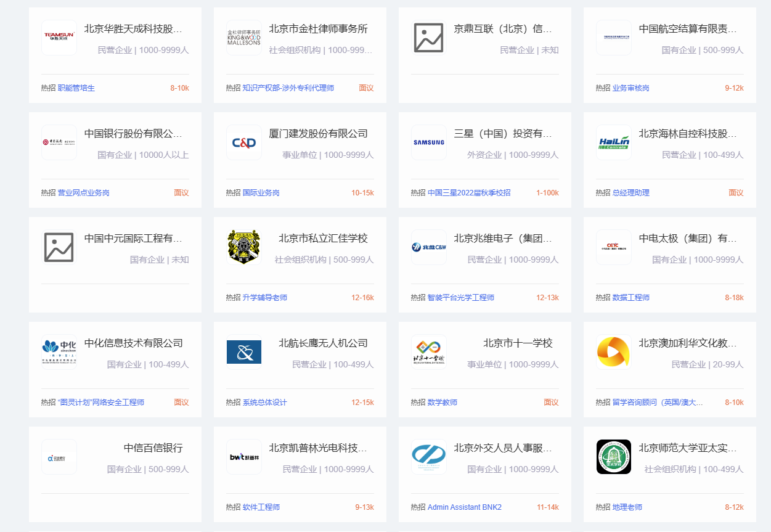Click the 中国银行 Bank of China logo
Image resolution: width=771 pixels, height=532 pixels.
59,142
